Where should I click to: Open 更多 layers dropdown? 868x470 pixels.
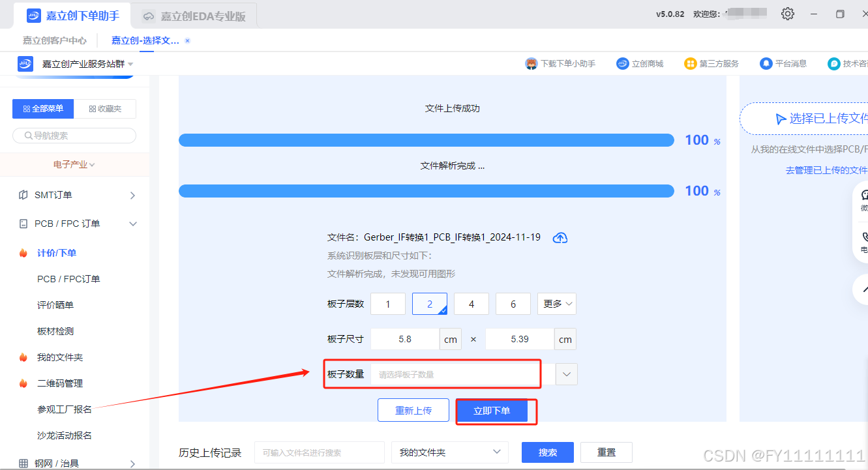[557, 304]
